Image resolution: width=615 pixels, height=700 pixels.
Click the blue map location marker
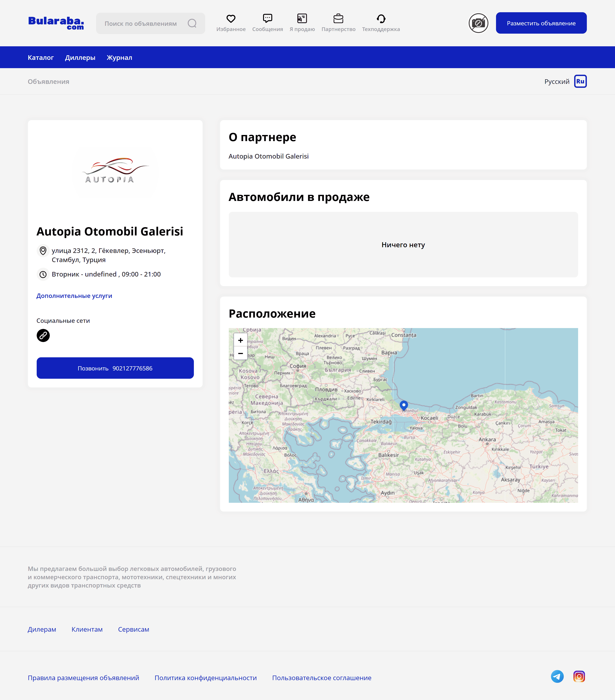[x=404, y=405]
